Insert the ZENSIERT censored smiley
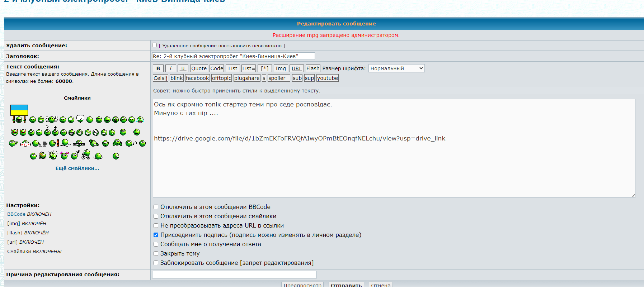This screenshot has height=296, width=644. (79, 143)
